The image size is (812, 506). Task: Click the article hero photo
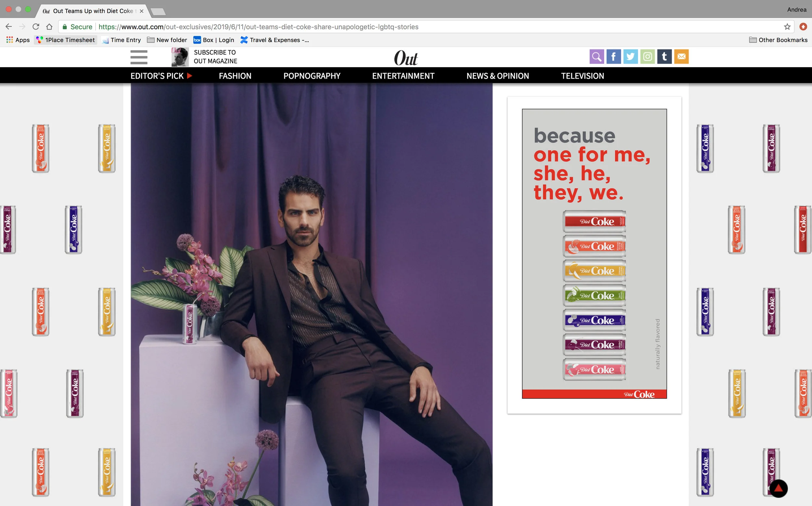[311, 295]
